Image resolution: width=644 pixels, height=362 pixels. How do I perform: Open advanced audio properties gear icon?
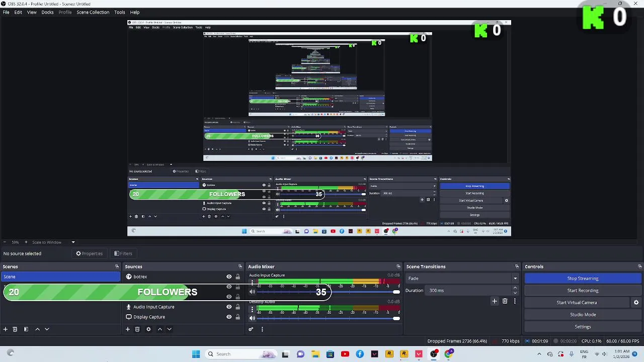pos(251,329)
